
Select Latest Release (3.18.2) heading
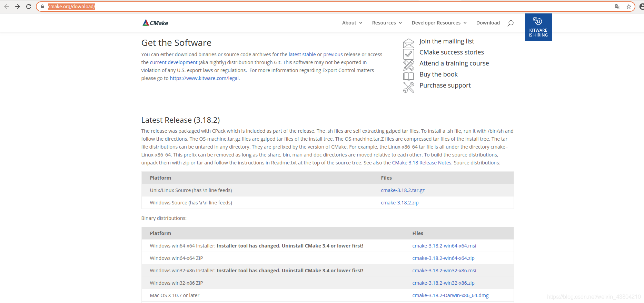pyautogui.click(x=180, y=120)
